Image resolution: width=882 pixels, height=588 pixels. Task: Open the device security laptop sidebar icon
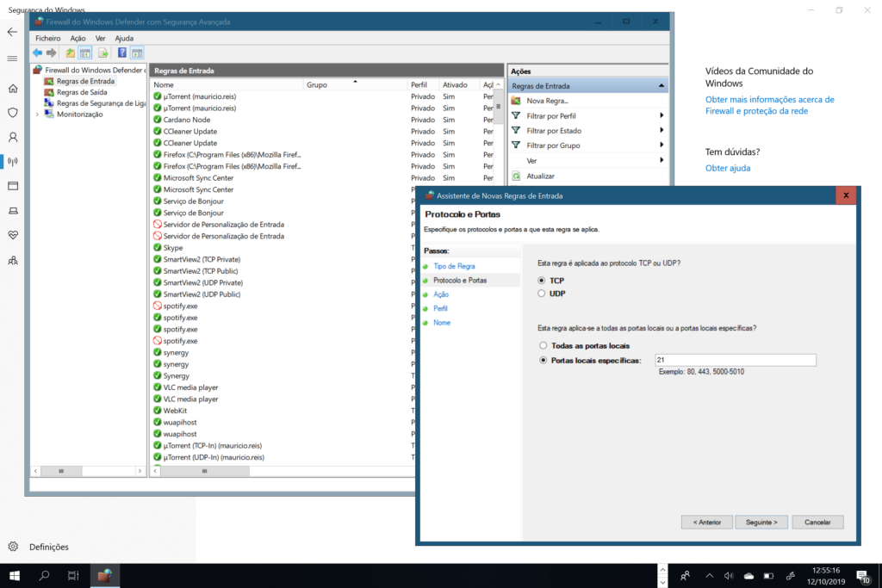(13, 211)
